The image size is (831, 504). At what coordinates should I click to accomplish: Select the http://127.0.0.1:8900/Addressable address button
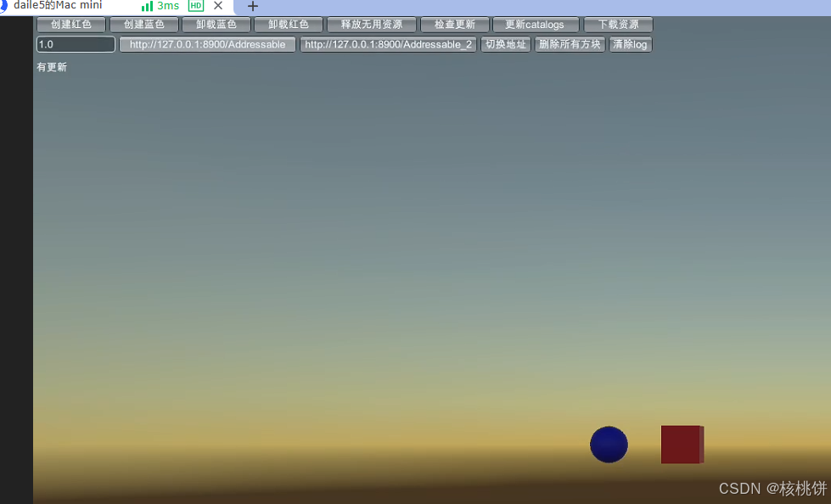tap(208, 44)
